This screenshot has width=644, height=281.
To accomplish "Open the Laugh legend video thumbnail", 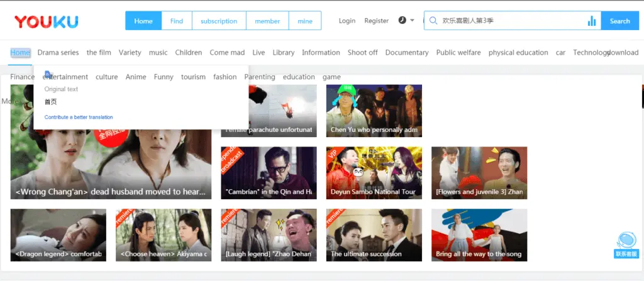I will (x=269, y=235).
